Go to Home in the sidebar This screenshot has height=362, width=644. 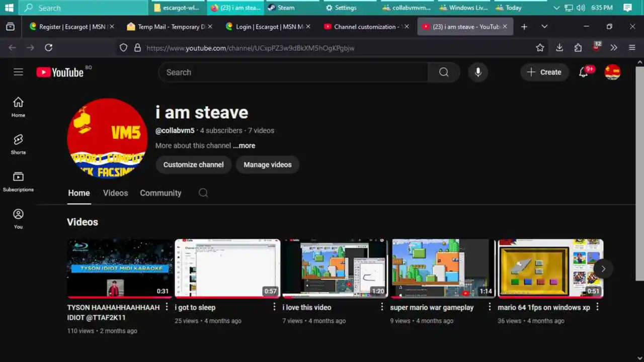(x=18, y=108)
